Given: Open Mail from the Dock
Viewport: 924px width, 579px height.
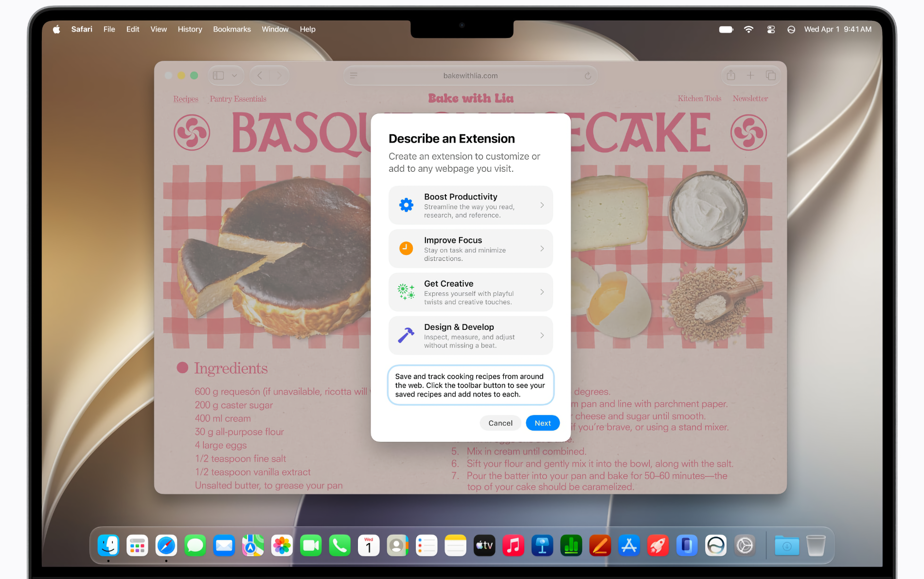Looking at the screenshot, I should click(224, 545).
